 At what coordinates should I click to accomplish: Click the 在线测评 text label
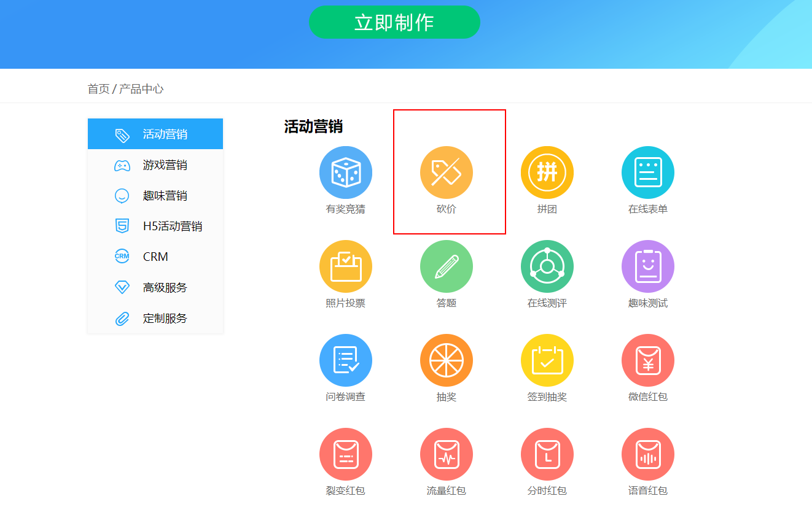coord(547,303)
